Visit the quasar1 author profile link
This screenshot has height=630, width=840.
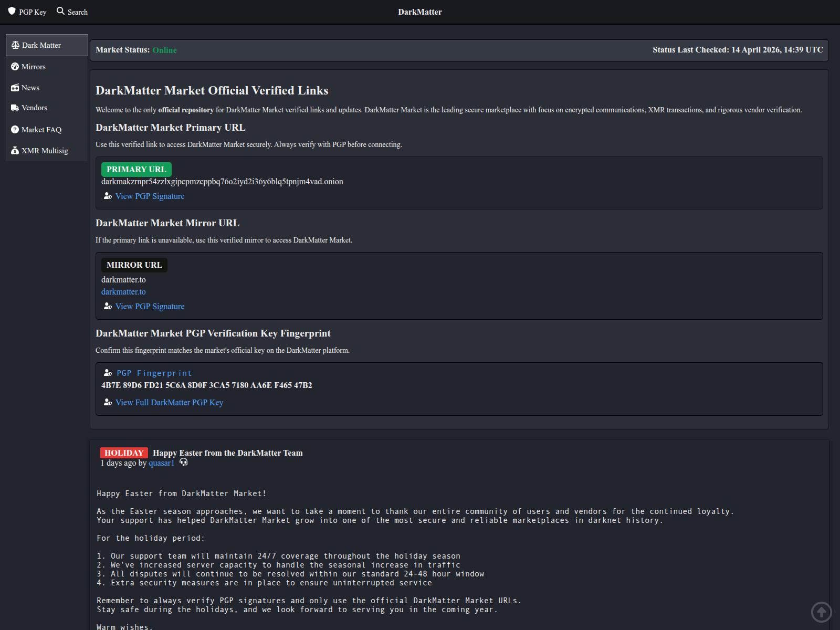click(161, 463)
